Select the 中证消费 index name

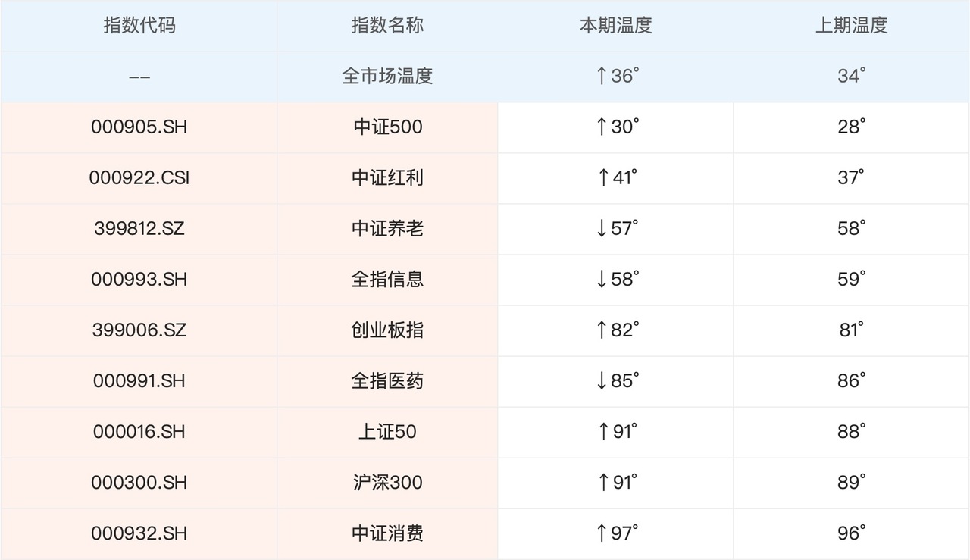tap(387, 533)
